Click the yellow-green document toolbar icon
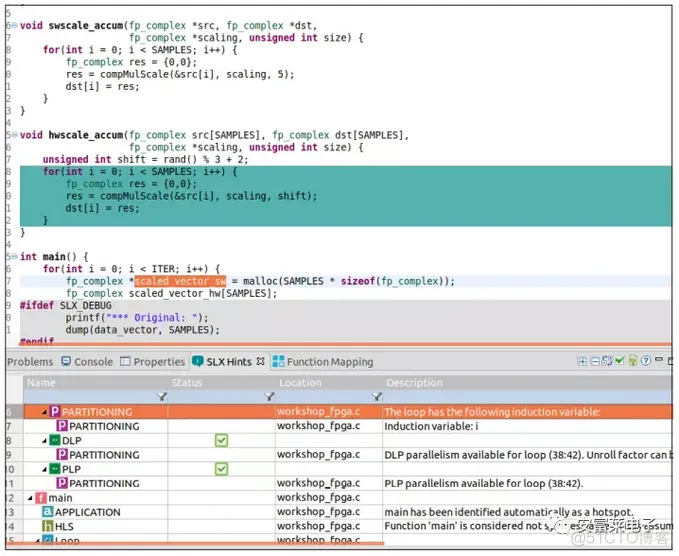Image resolution: width=679 pixels, height=556 pixels. (x=633, y=360)
